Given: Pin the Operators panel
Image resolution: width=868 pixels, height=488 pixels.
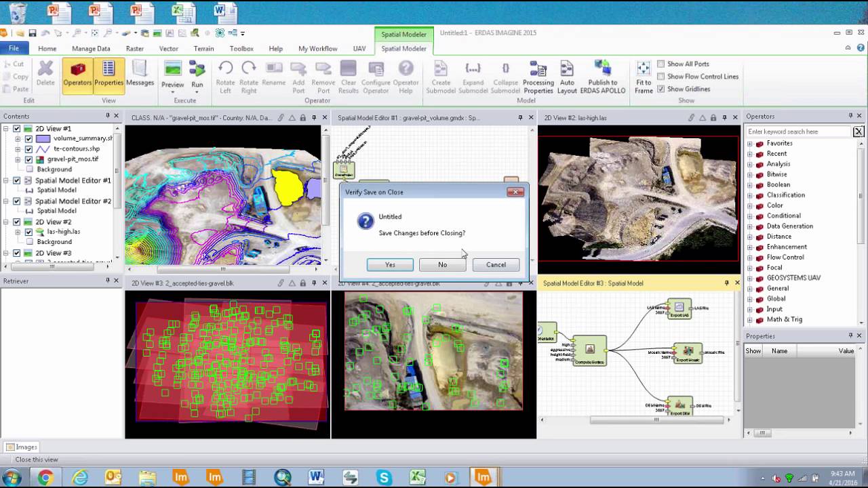Looking at the screenshot, I should pos(850,117).
